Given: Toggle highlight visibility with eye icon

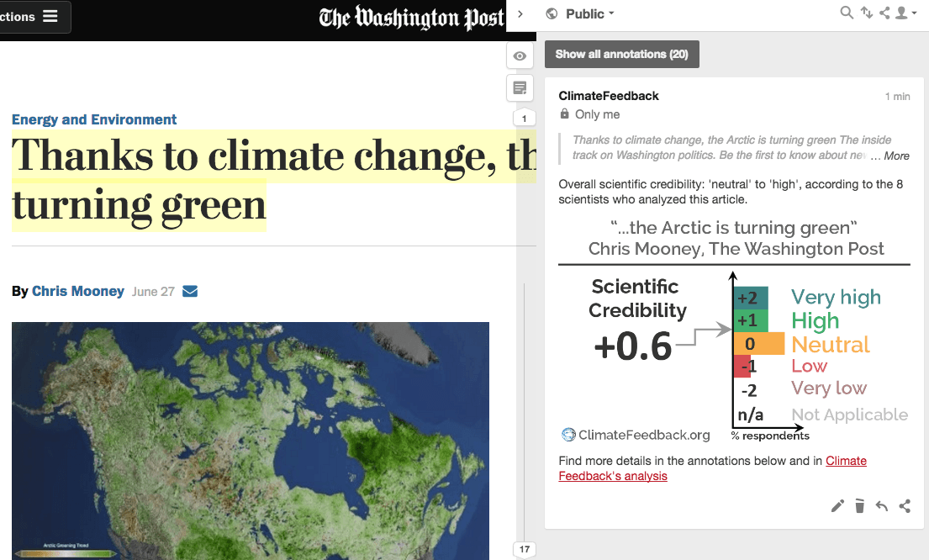Looking at the screenshot, I should tap(520, 55).
